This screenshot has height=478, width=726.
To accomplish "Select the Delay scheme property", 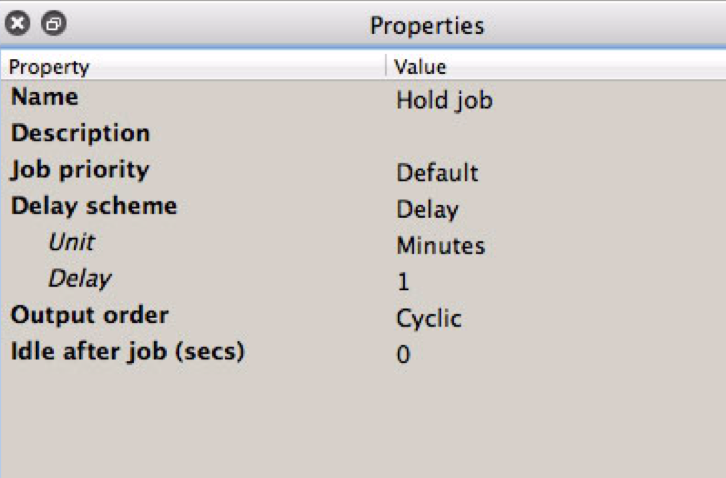I will (x=94, y=206).
